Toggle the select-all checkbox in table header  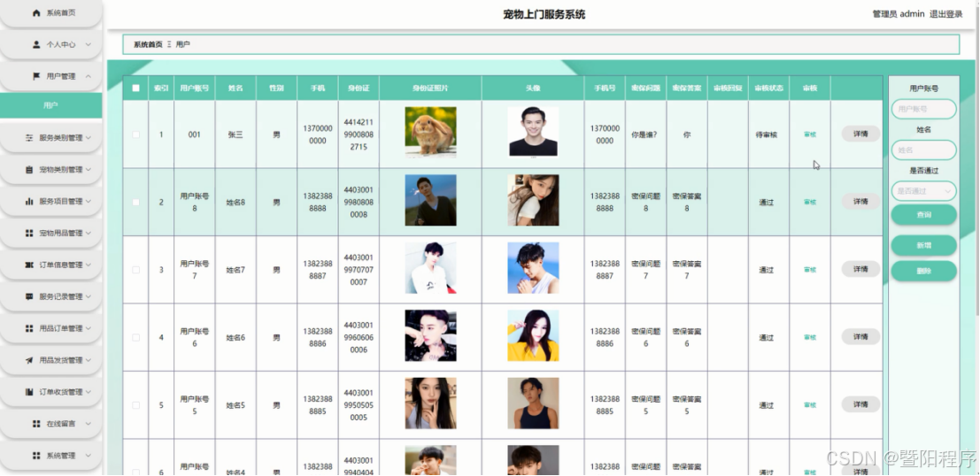tap(135, 88)
